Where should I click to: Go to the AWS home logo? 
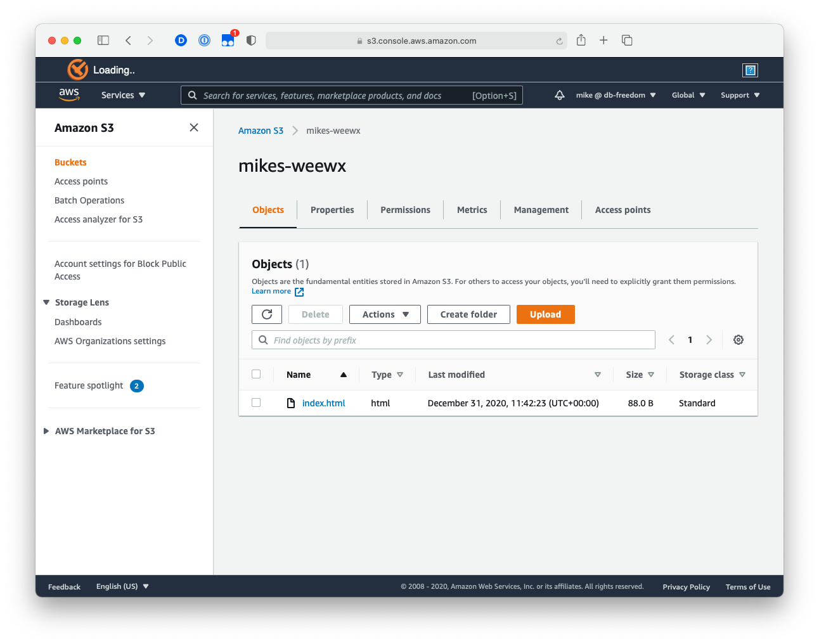pos(69,94)
